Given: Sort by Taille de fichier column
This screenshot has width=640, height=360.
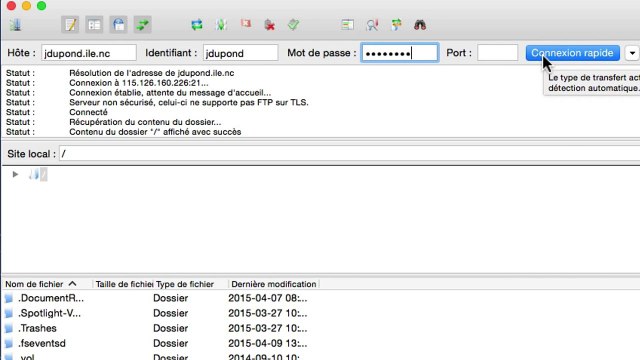Looking at the screenshot, I should (x=123, y=284).
